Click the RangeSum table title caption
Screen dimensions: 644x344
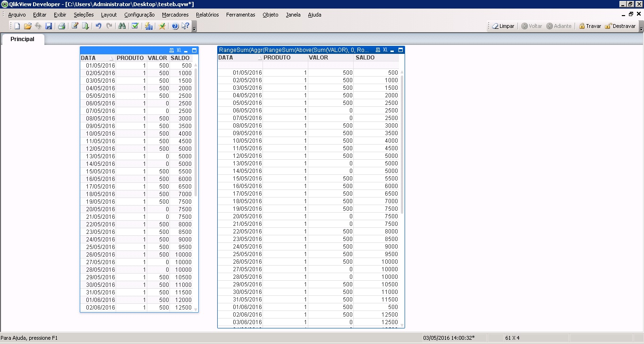pos(294,50)
